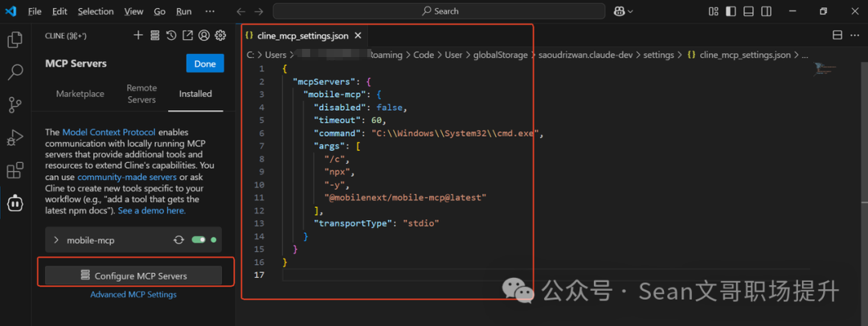Select the Installed tab

coord(195,94)
